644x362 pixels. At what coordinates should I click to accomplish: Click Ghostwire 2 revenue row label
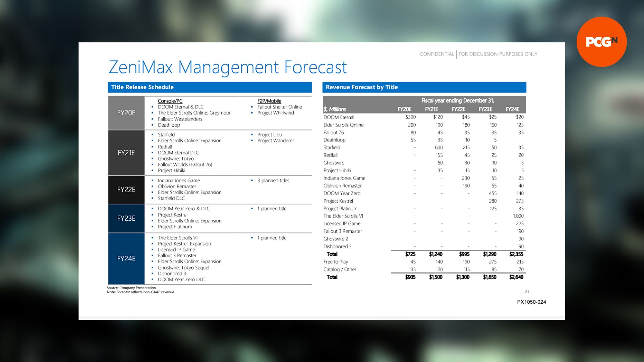point(336,239)
